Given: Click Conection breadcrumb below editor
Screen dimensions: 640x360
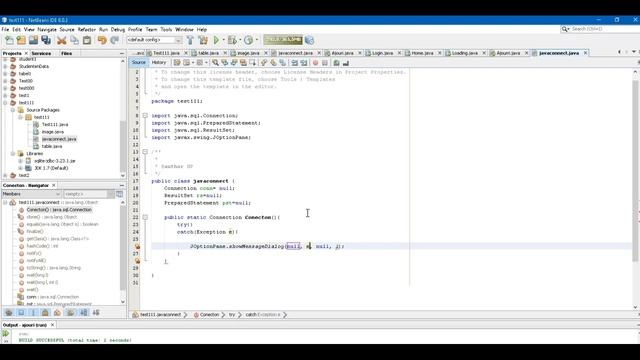Looking at the screenshot, I should point(209,315).
